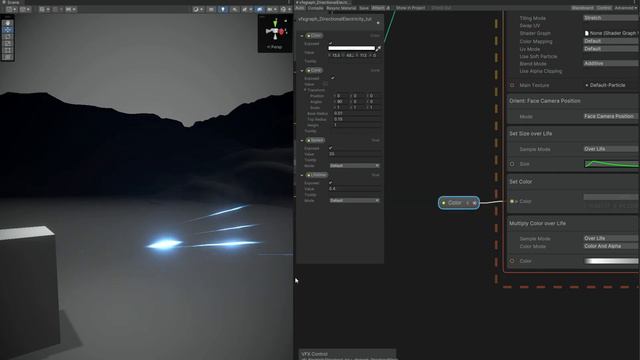Open the Color Mapping dropdown
Screen dimensions: 640x360
coord(611,41)
